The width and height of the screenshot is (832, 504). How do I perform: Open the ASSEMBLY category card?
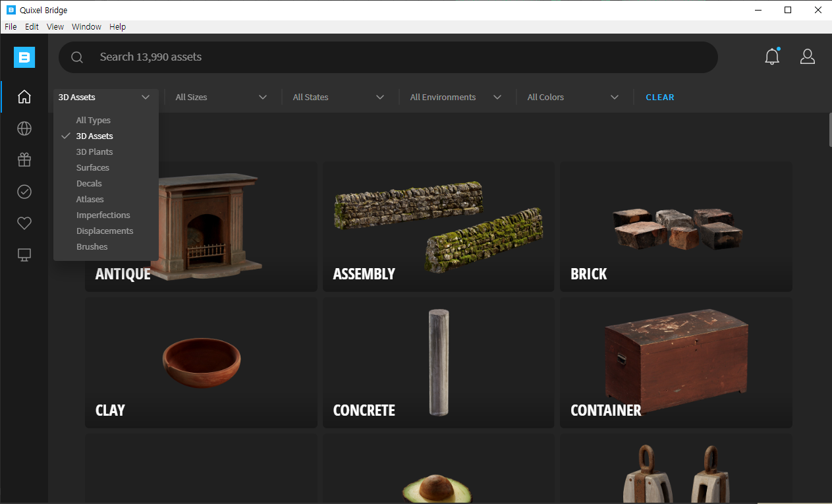[x=438, y=227]
